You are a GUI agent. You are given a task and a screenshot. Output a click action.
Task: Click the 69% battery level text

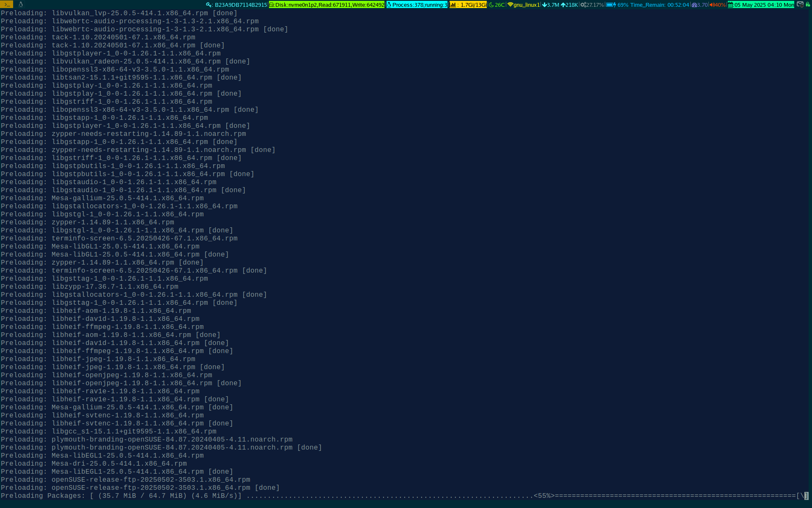click(623, 5)
